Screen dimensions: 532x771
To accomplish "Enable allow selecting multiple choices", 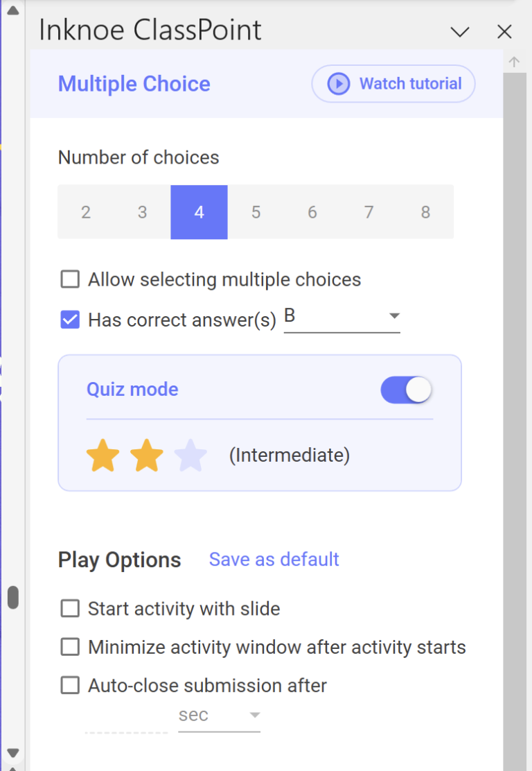I will pyautogui.click(x=69, y=279).
